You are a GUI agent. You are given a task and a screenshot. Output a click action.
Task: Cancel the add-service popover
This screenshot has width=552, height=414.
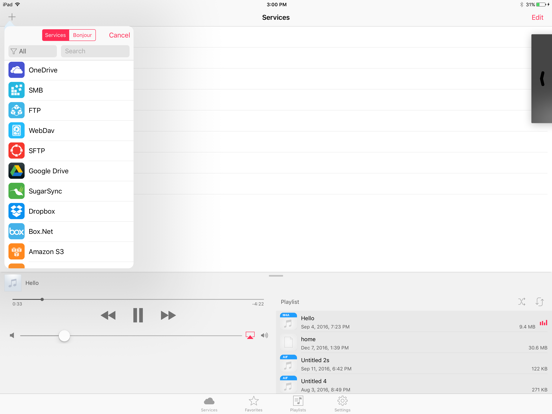pos(119,35)
